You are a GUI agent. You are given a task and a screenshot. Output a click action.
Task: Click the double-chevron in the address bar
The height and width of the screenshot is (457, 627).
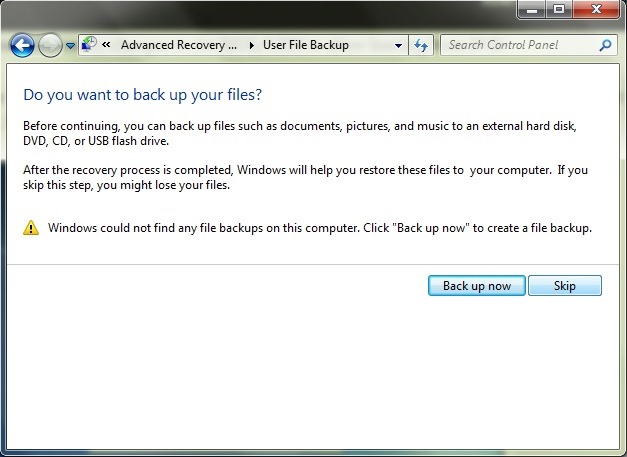tap(106, 45)
